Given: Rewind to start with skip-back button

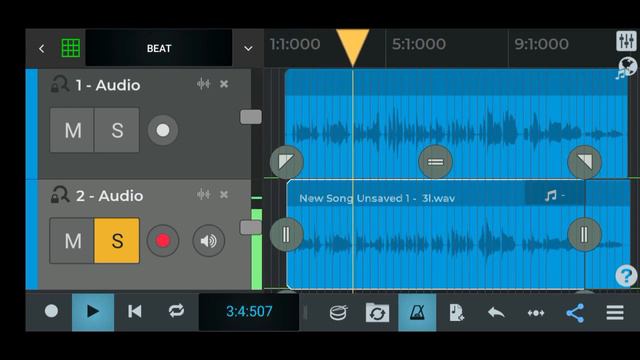Looking at the screenshot, I should point(135,311).
